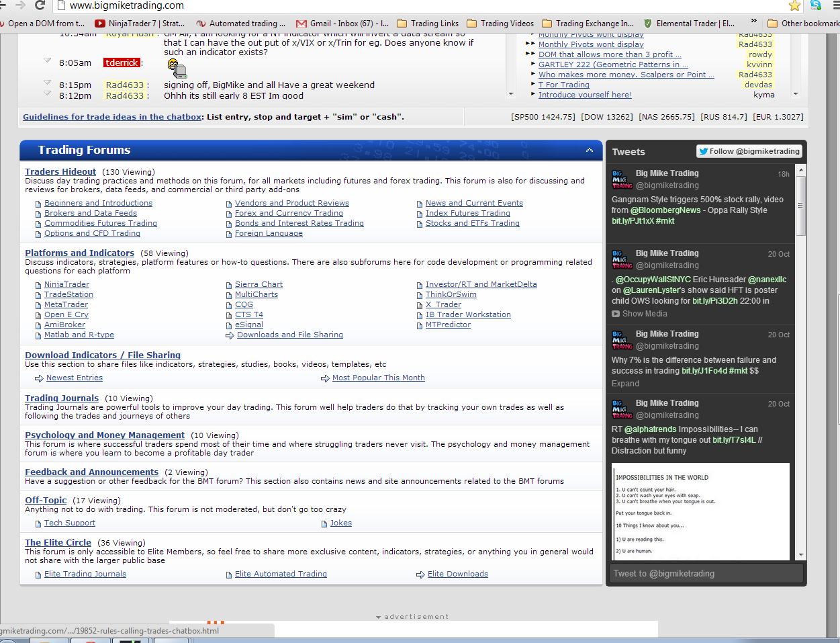
Task: Click the browser address bar
Action: tap(423, 5)
